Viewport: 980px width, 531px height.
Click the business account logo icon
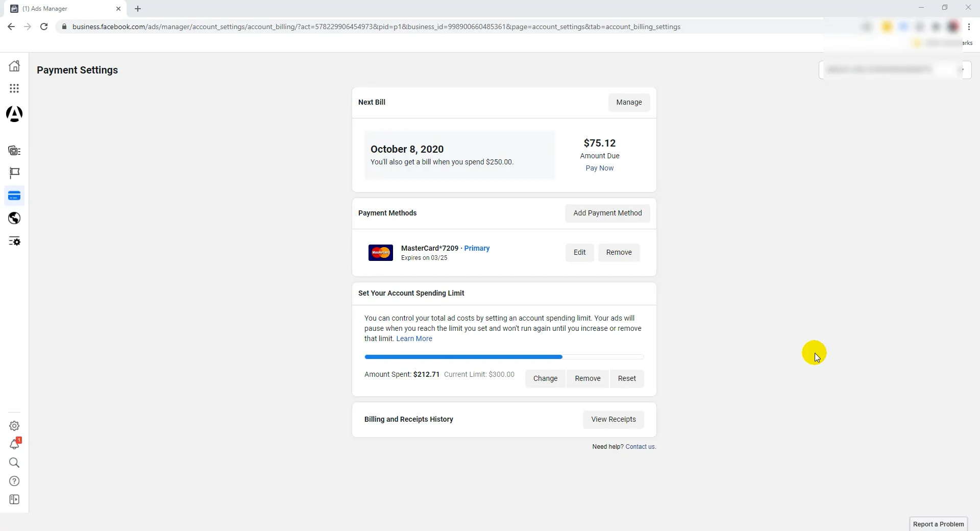coord(14,114)
